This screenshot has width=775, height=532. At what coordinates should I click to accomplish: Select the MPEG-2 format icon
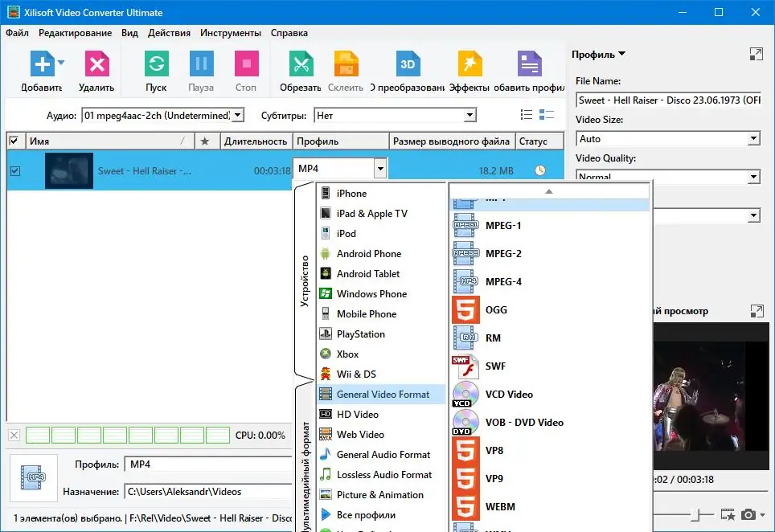click(x=465, y=253)
